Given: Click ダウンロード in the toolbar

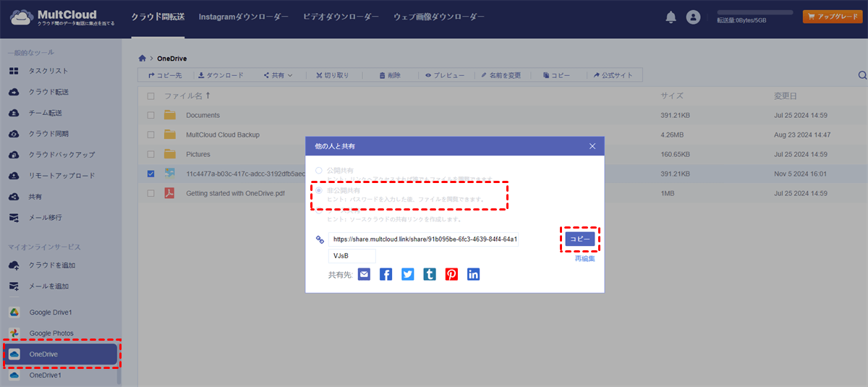Looking at the screenshot, I should [221, 75].
